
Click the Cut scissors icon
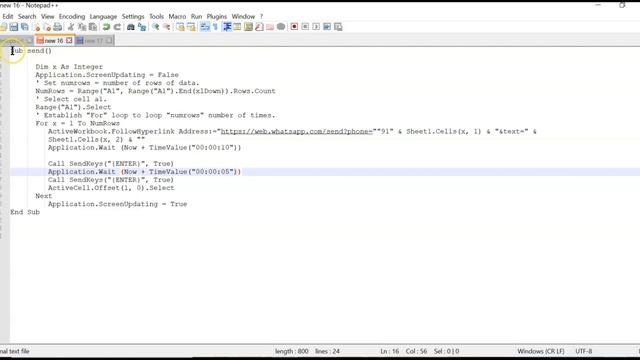tap(71, 27)
